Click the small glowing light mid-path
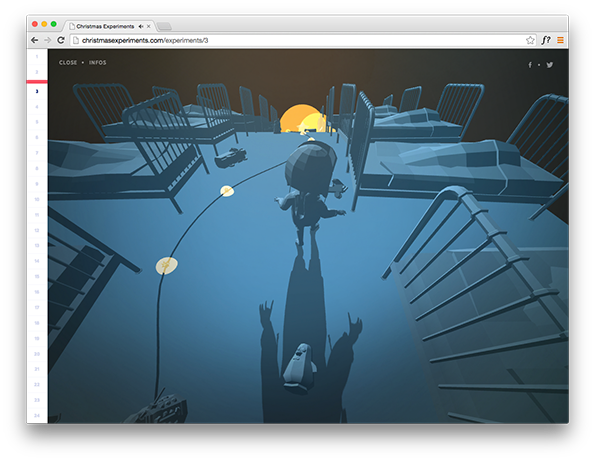595x461 pixels. tap(227, 191)
